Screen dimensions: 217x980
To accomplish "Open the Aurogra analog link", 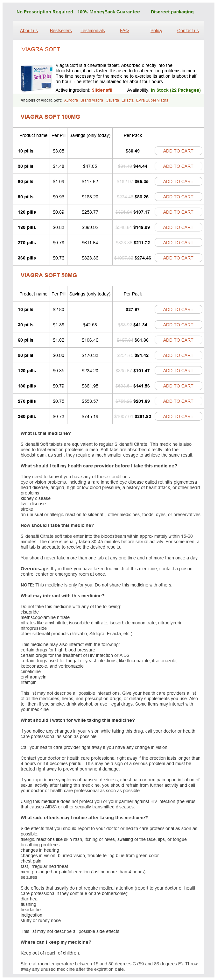I will point(71,100).
